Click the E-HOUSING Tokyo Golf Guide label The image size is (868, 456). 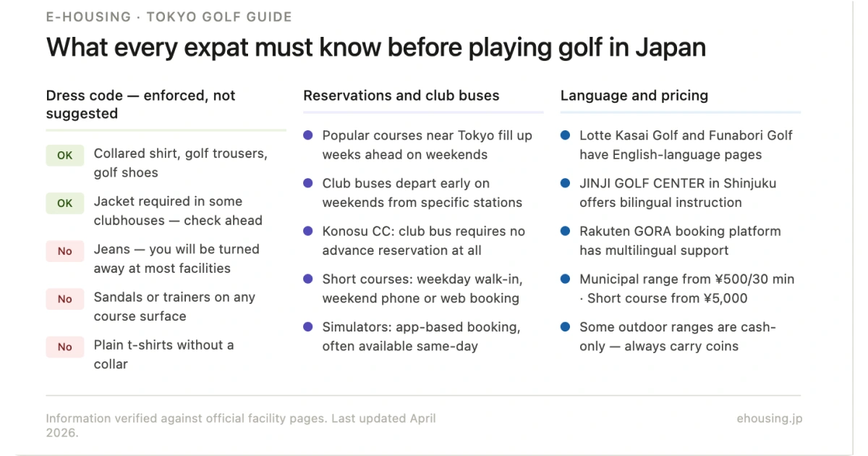click(169, 17)
